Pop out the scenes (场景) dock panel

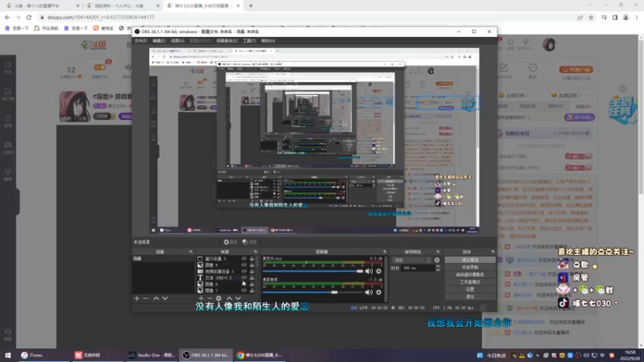pyautogui.click(x=191, y=252)
